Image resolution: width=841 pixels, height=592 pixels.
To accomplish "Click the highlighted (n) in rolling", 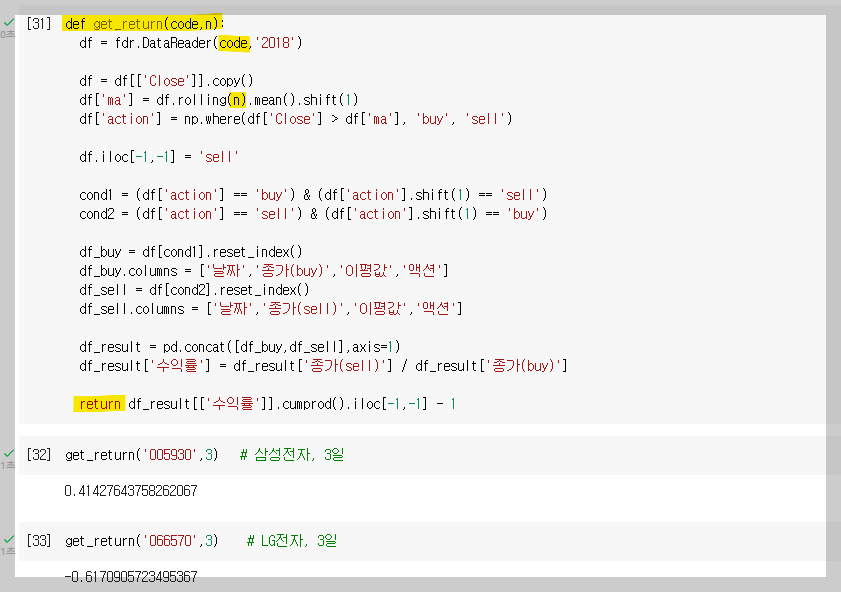I will pos(237,100).
